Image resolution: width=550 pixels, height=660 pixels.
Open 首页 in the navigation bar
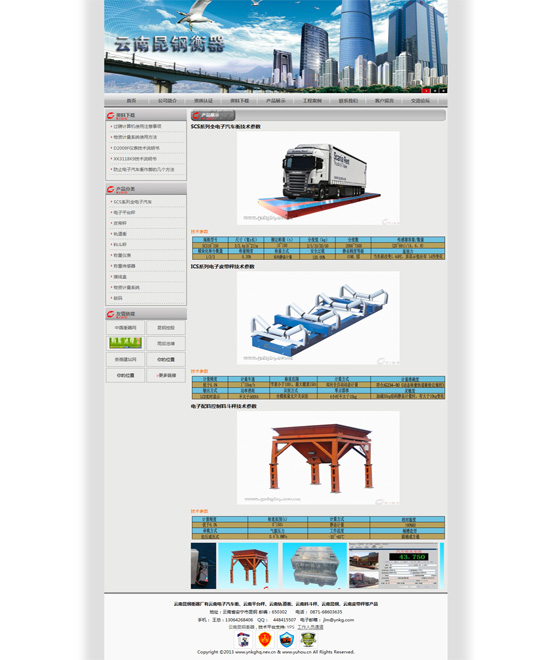pyautogui.click(x=131, y=101)
